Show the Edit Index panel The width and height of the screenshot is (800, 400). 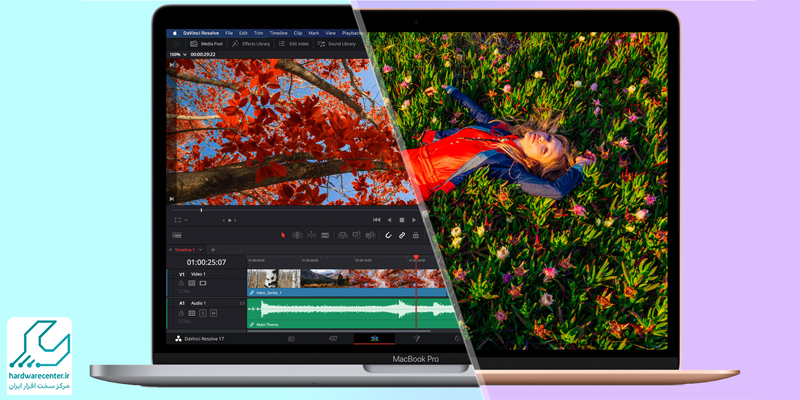tap(293, 44)
